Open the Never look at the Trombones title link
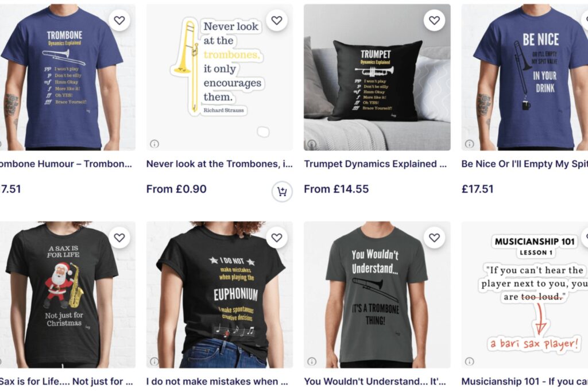The image size is (588, 392). (219, 164)
